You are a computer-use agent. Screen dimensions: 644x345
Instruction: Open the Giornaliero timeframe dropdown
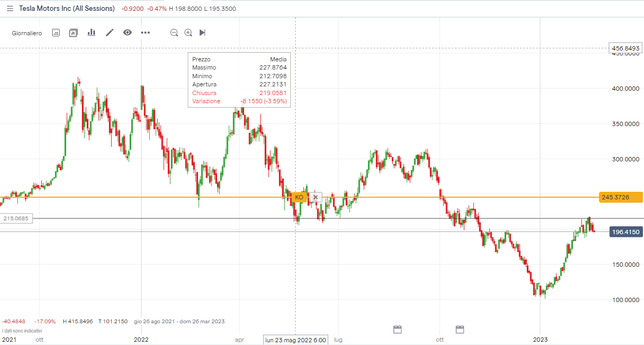27,33
